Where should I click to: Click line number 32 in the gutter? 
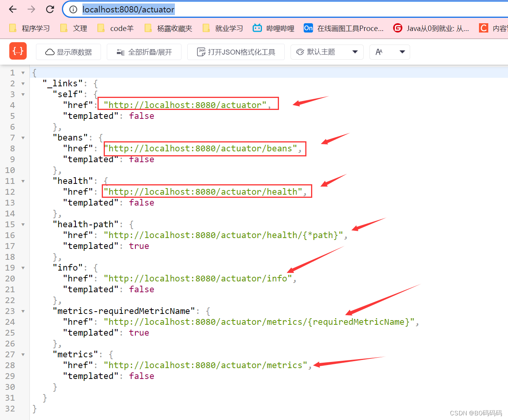(10, 409)
